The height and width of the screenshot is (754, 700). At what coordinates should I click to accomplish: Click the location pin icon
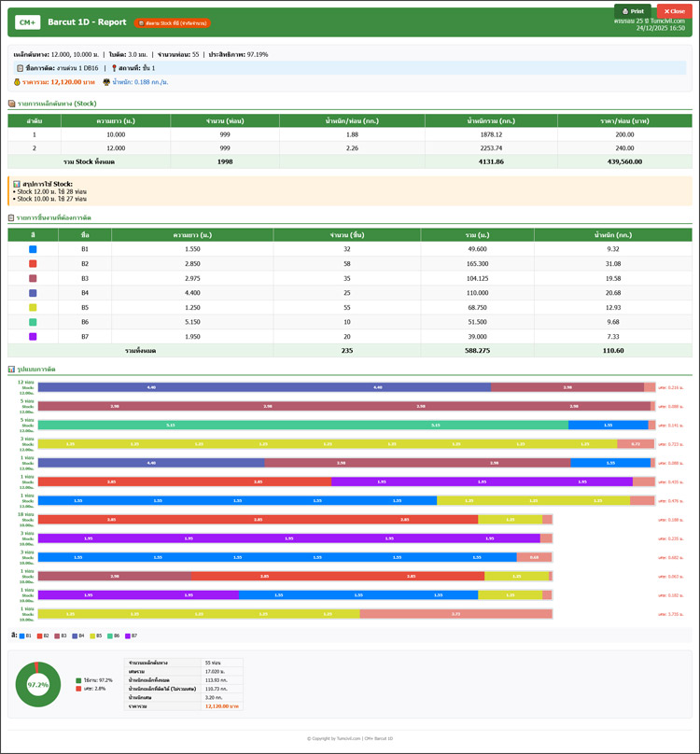coord(114,68)
